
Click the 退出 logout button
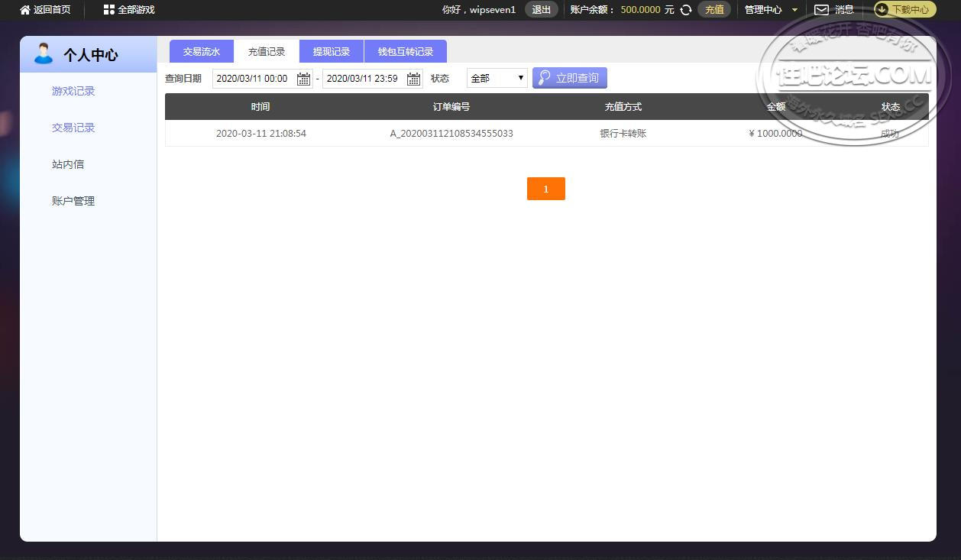click(542, 10)
